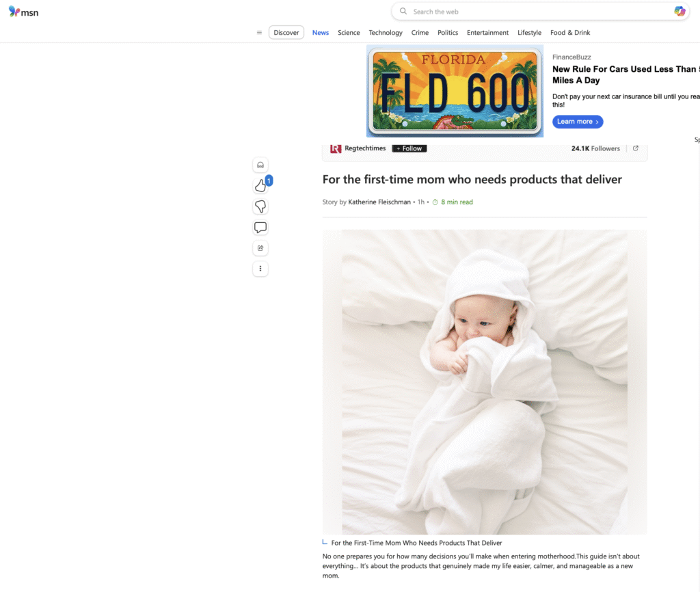Viewport: 700px width, 592px height.
Task: Toggle Follow for Regtechtimes
Action: (409, 148)
